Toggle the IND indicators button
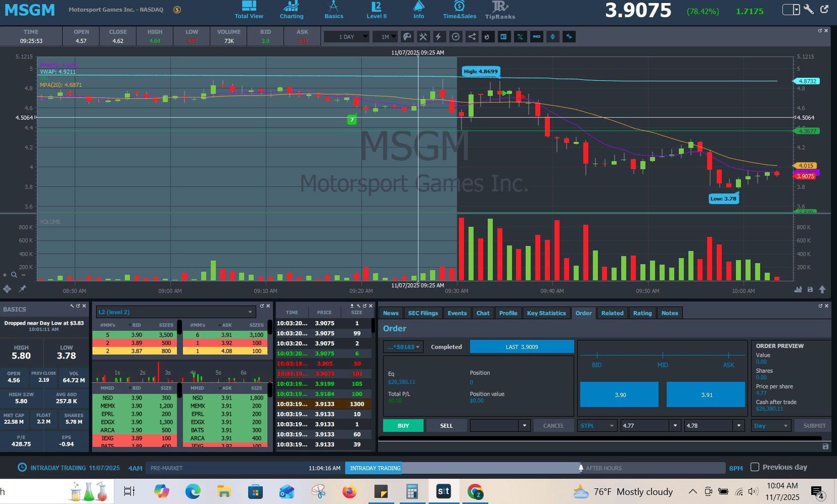Viewport: 837px width, 504px height. coord(536,36)
